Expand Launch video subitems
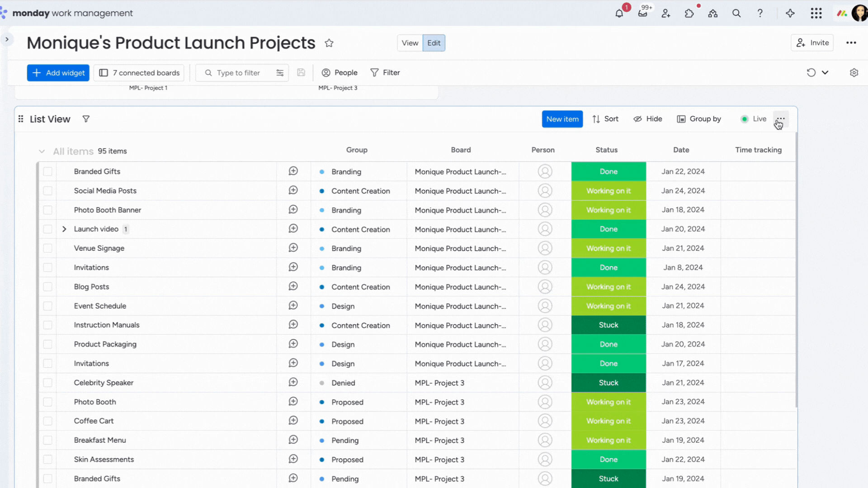This screenshot has width=868, height=488. click(x=64, y=229)
